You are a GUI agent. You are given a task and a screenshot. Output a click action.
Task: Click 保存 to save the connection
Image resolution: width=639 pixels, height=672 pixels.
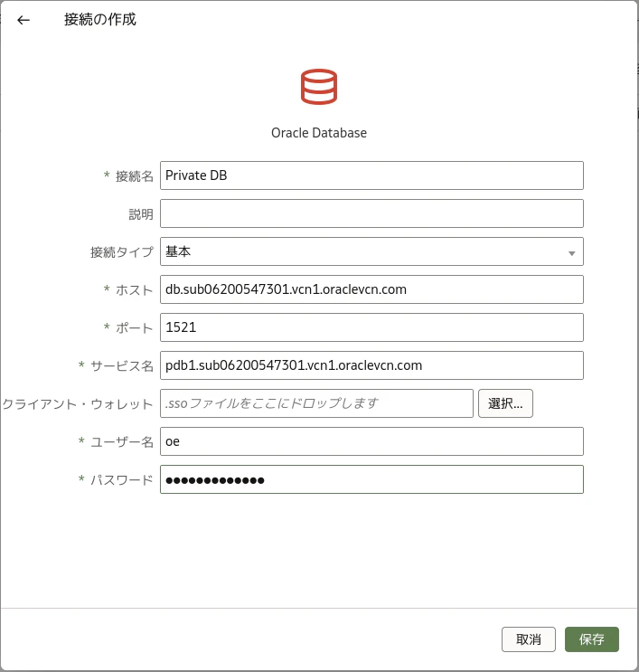pos(591,639)
